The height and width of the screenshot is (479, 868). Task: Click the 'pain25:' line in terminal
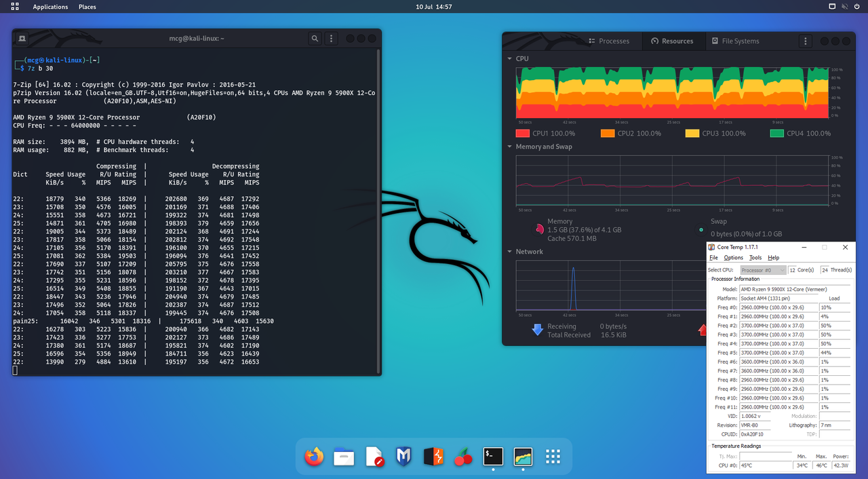[143, 321]
